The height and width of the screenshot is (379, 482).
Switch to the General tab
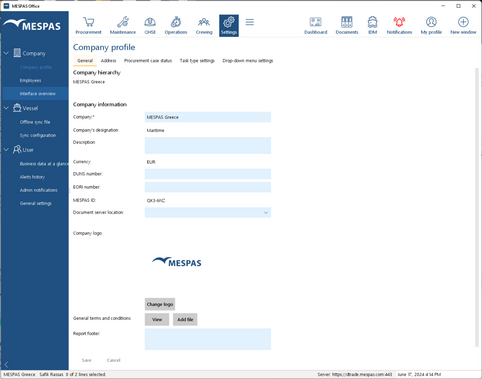85,61
